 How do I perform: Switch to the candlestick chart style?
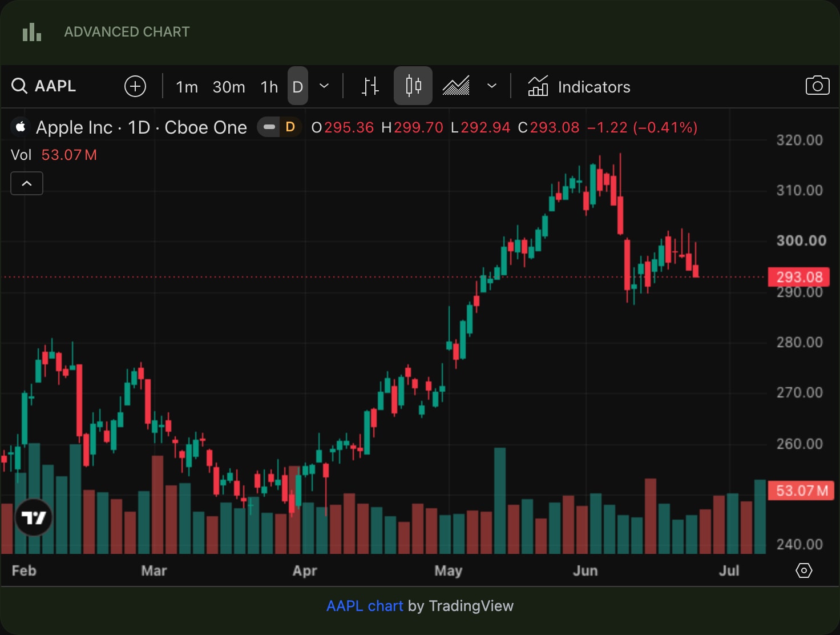pos(413,86)
